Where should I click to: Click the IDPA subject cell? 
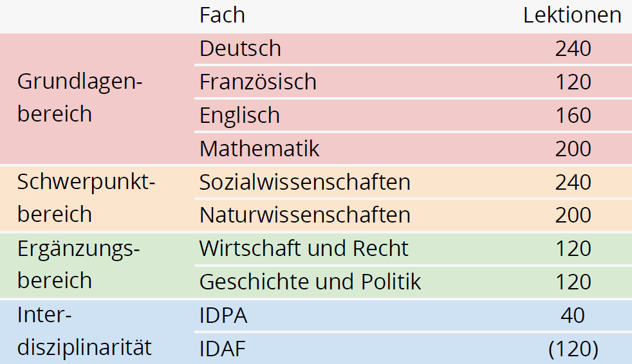coord(223,315)
